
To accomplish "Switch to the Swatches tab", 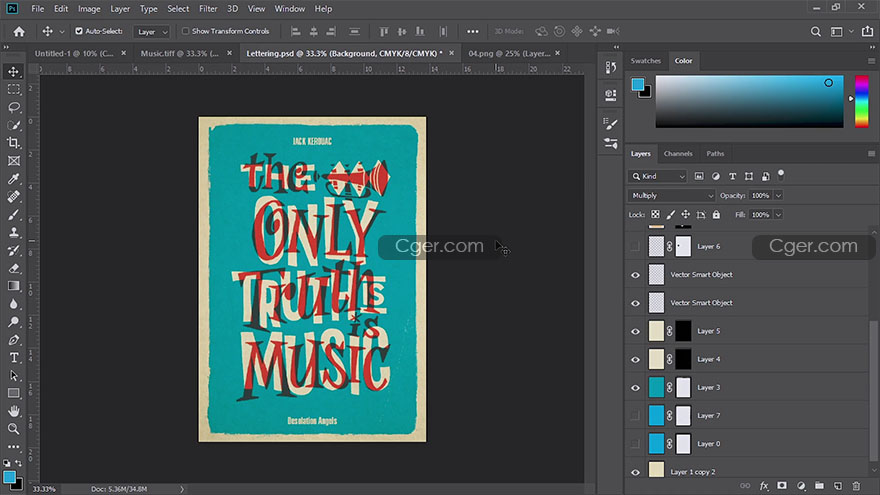I will (645, 61).
